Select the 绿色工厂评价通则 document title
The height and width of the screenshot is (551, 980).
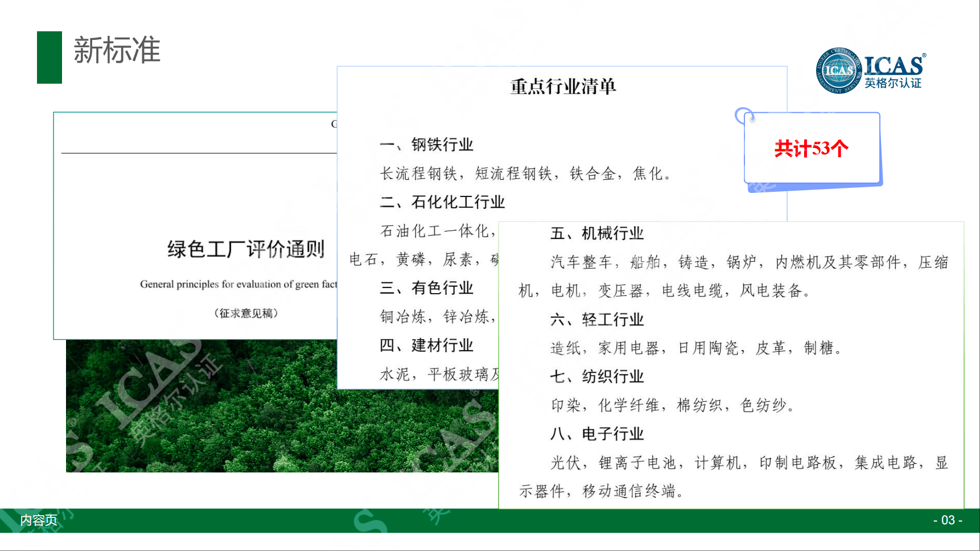(x=246, y=249)
